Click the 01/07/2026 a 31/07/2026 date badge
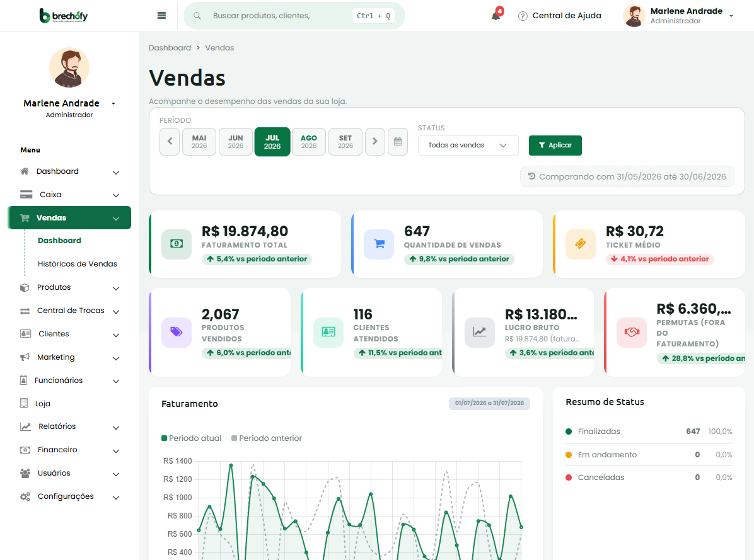 (x=489, y=403)
